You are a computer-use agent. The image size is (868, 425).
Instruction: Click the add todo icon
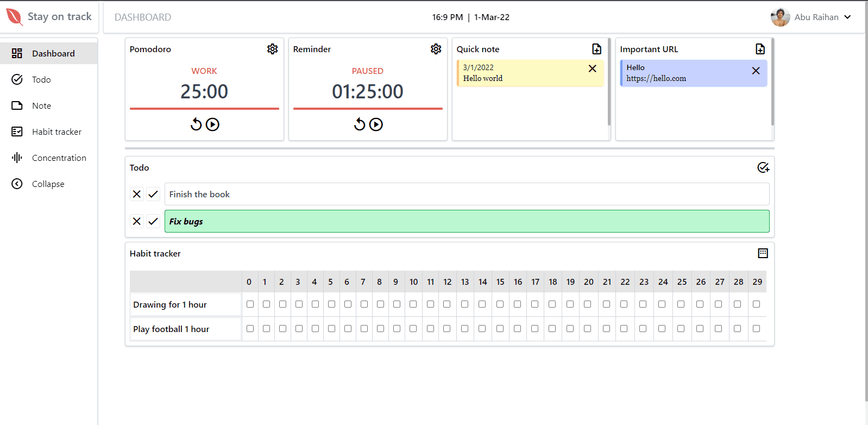click(x=763, y=167)
